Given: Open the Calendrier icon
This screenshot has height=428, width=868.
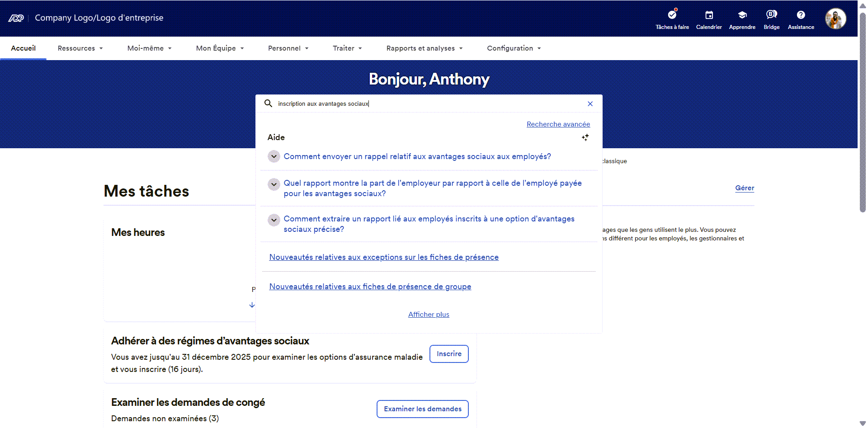Looking at the screenshot, I should 709,15.
